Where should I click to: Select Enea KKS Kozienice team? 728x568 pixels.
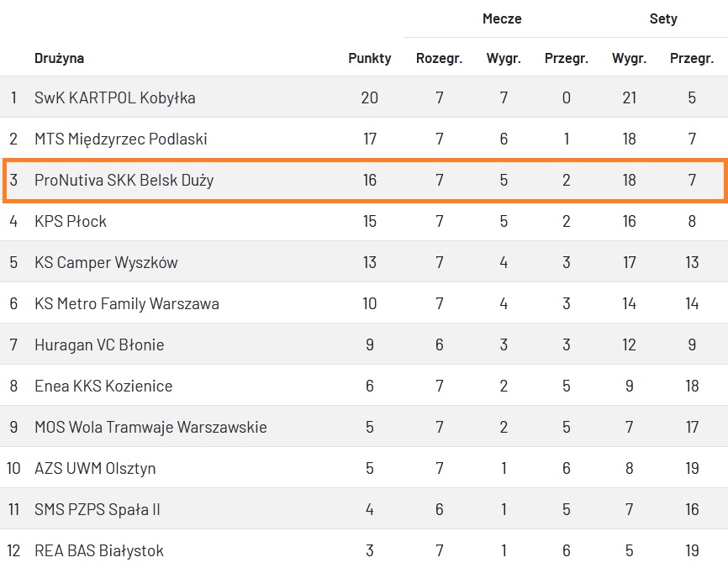point(103,386)
